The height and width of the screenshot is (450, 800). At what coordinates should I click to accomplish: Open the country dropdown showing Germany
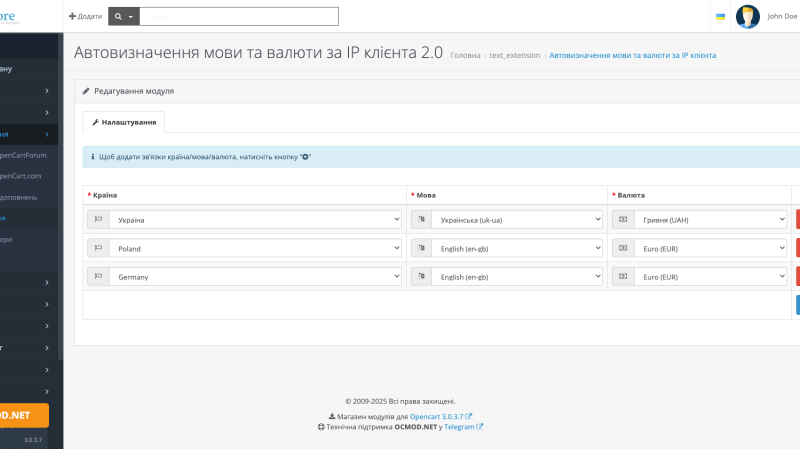(255, 277)
